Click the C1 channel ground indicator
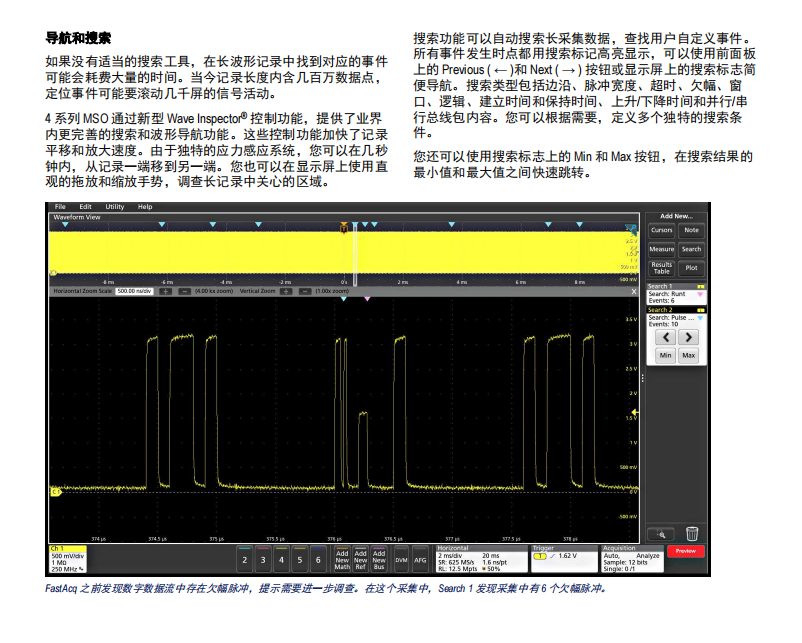Screen dimensions: 802x643 point(55,492)
